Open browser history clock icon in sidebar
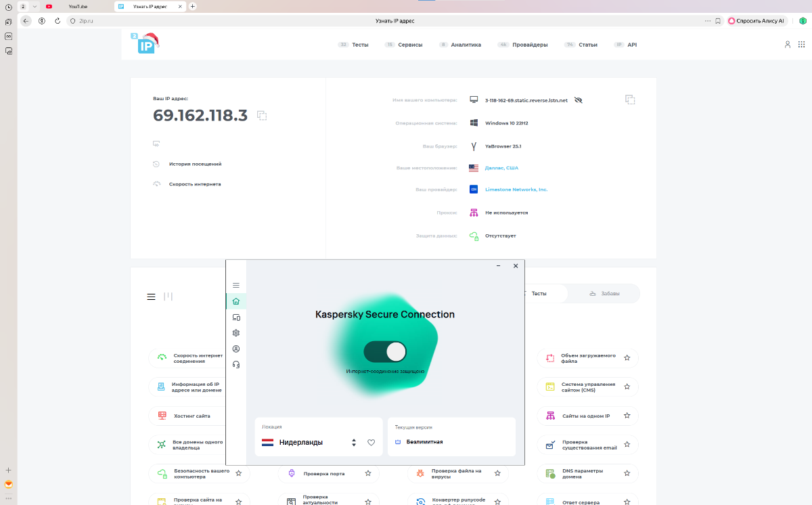 click(x=9, y=7)
